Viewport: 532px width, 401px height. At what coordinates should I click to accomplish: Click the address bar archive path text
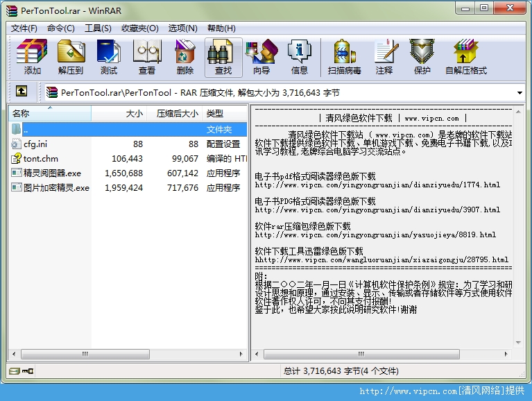tap(200, 92)
